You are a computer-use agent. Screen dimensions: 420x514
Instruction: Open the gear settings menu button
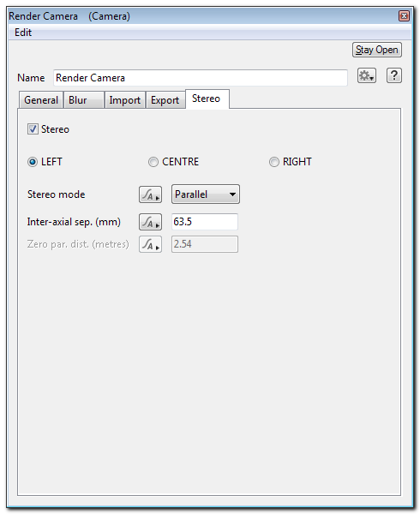tap(367, 75)
